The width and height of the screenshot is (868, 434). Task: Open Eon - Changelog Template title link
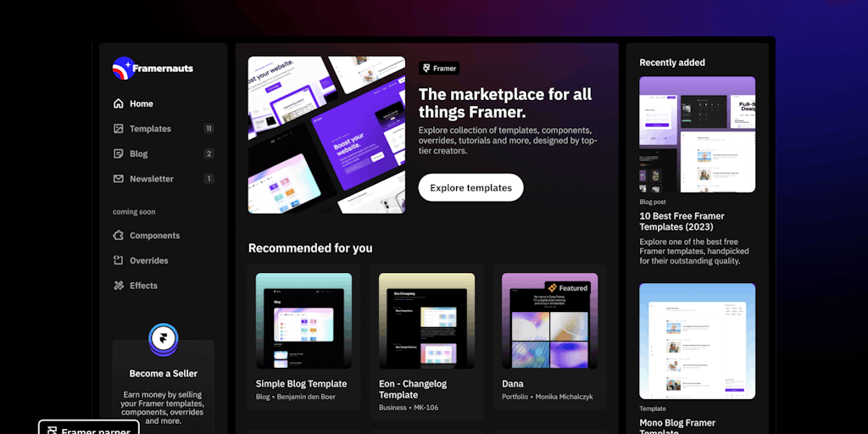[413, 389]
